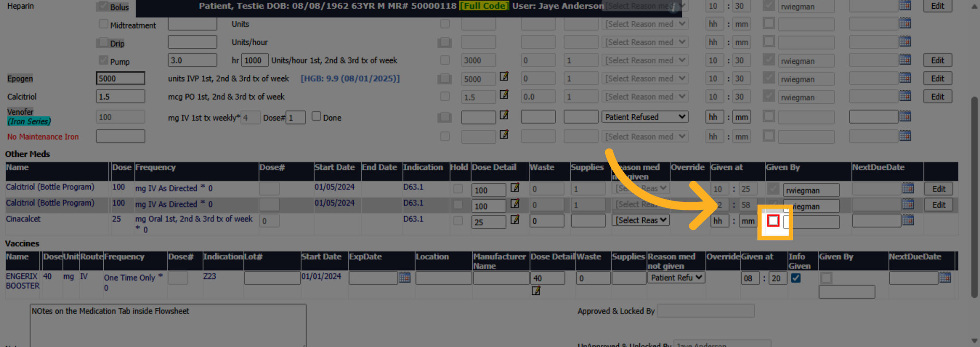Open the Venofer Patient Refused dropdown
The image size is (980, 347).
point(645,117)
